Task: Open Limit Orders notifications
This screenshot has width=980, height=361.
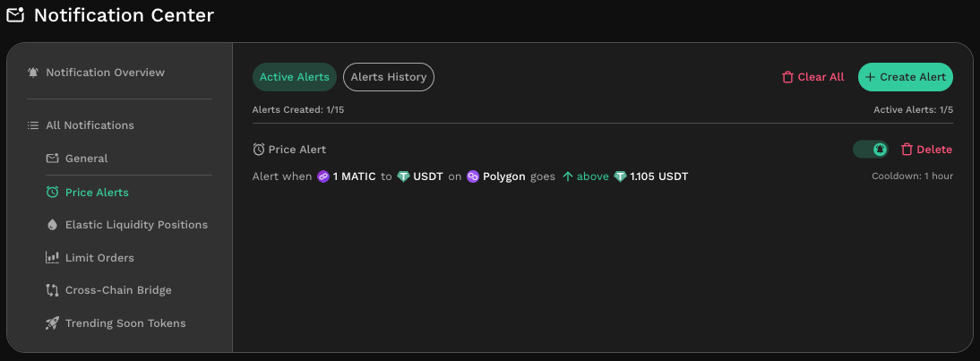Action: coord(99,258)
